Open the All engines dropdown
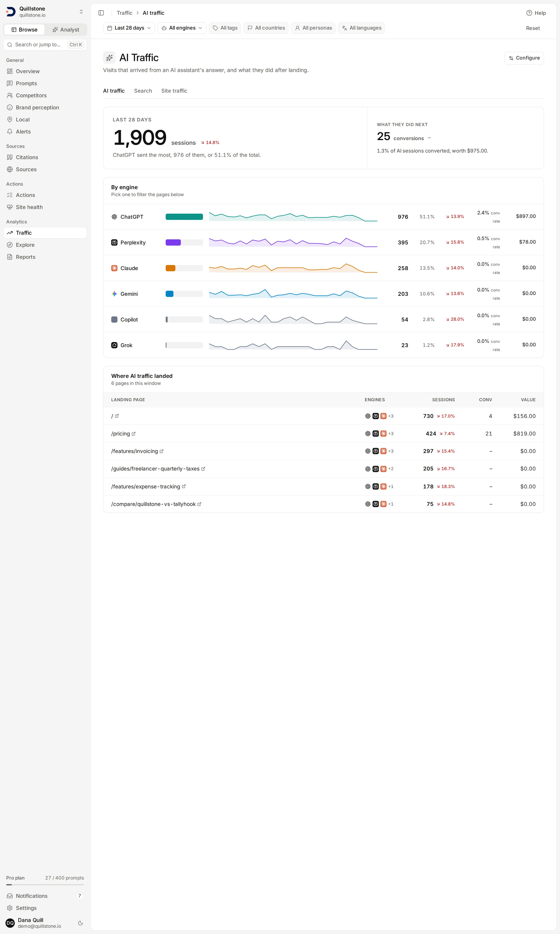560x934 pixels. coord(182,28)
